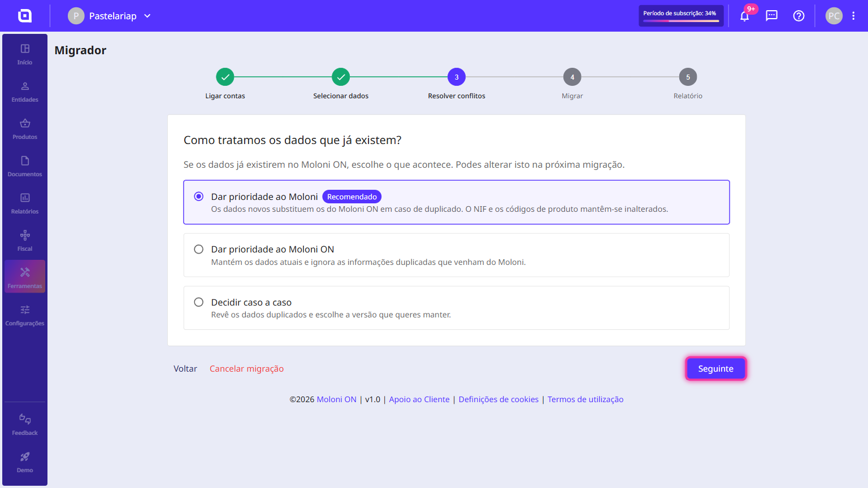Open the Definições de cookies link
868x488 pixels.
tap(498, 399)
